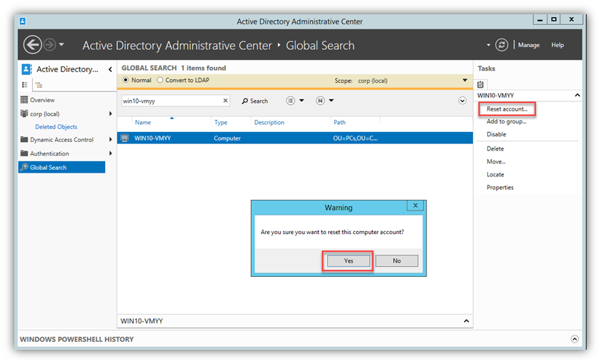
Task: Clear the win10-vmyy search text
Action: point(225,101)
